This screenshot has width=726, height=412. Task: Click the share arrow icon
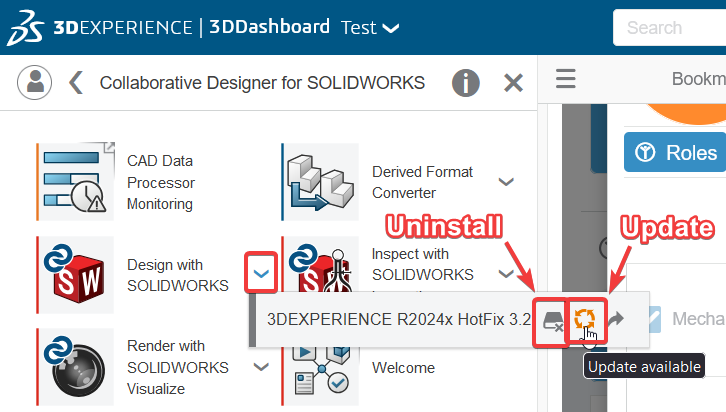click(x=616, y=318)
